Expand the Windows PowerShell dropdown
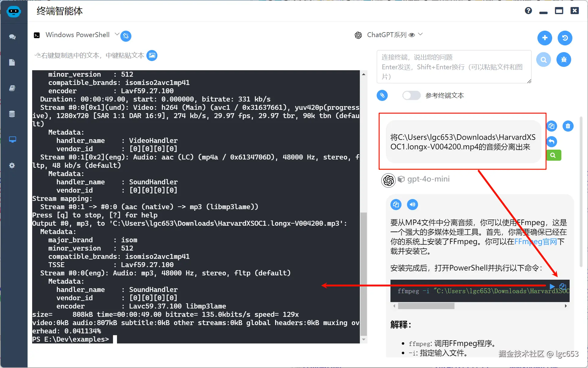The image size is (588, 368). point(117,34)
